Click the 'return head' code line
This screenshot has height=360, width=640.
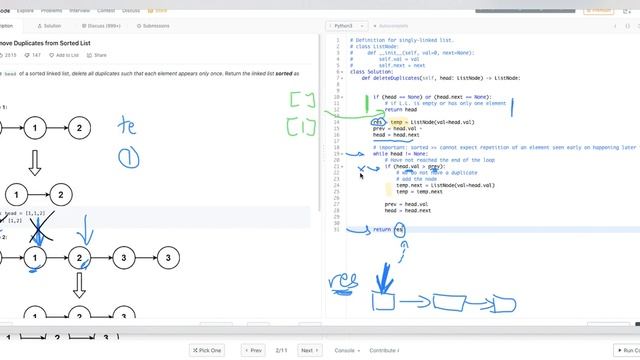pyautogui.click(x=400, y=109)
